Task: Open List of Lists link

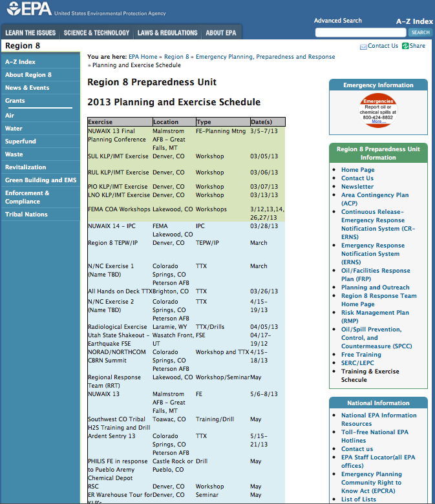Action: pos(359,499)
